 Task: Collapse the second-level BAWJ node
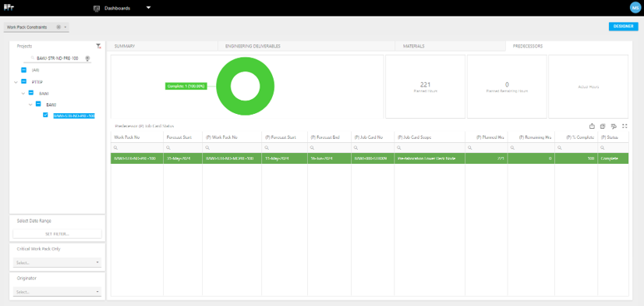point(30,105)
